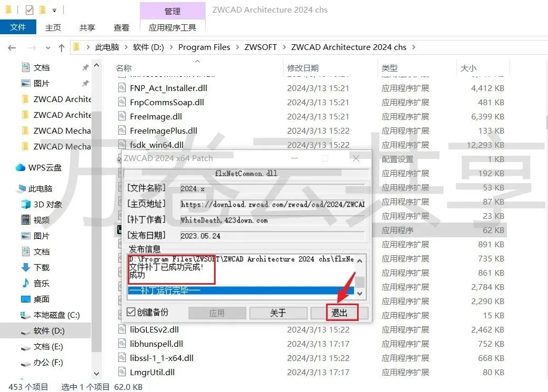Select FnpCommsSoap.dll file icon
The height and width of the screenshot is (392, 548).
tap(121, 102)
